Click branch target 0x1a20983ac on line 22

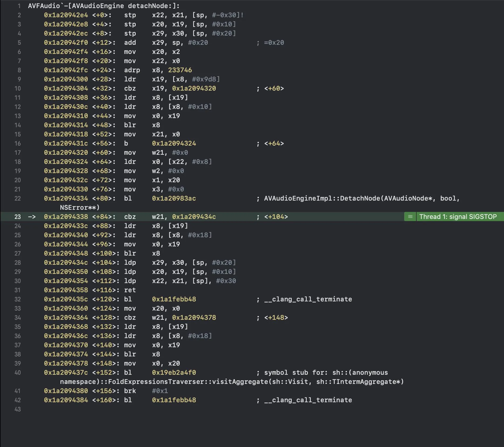(x=174, y=198)
